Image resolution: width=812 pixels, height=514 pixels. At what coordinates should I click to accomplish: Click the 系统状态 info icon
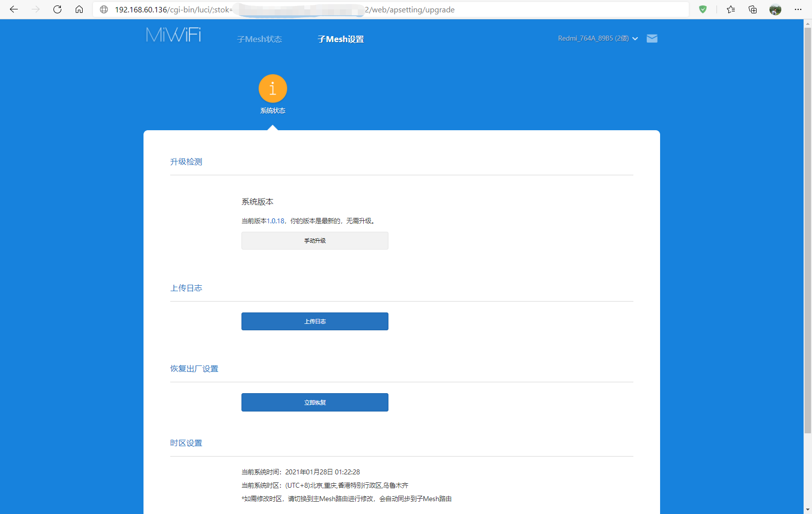[272, 88]
